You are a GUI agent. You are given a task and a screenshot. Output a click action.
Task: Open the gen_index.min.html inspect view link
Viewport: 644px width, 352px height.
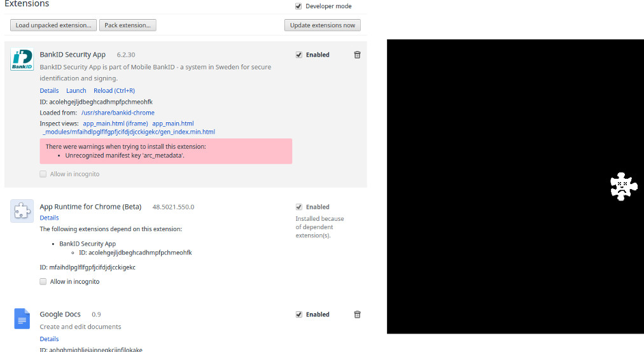129,132
